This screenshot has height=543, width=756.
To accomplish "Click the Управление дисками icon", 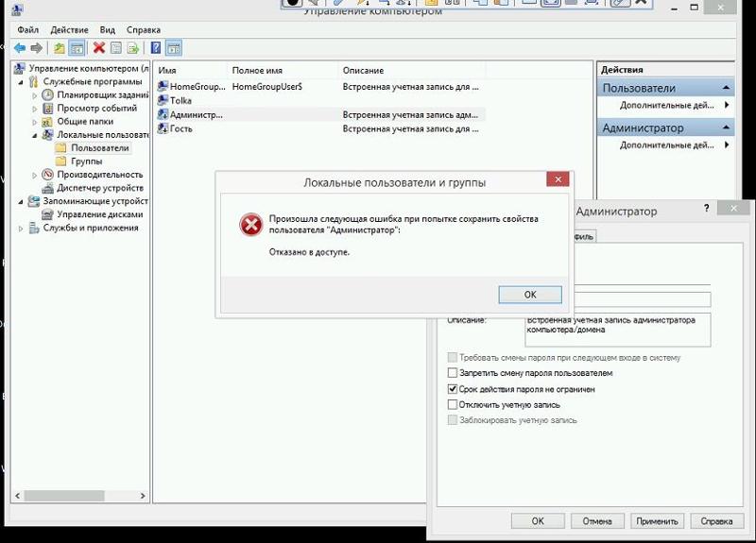I will (47, 214).
